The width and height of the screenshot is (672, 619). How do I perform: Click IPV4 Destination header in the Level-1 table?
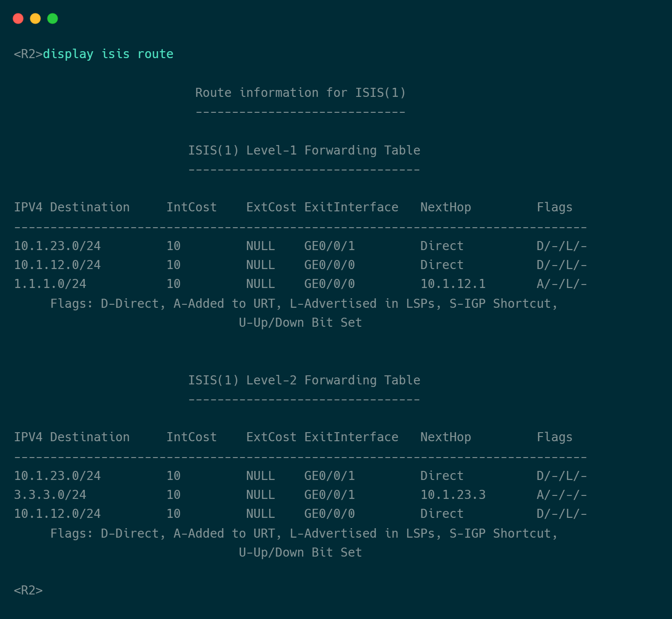(x=72, y=207)
